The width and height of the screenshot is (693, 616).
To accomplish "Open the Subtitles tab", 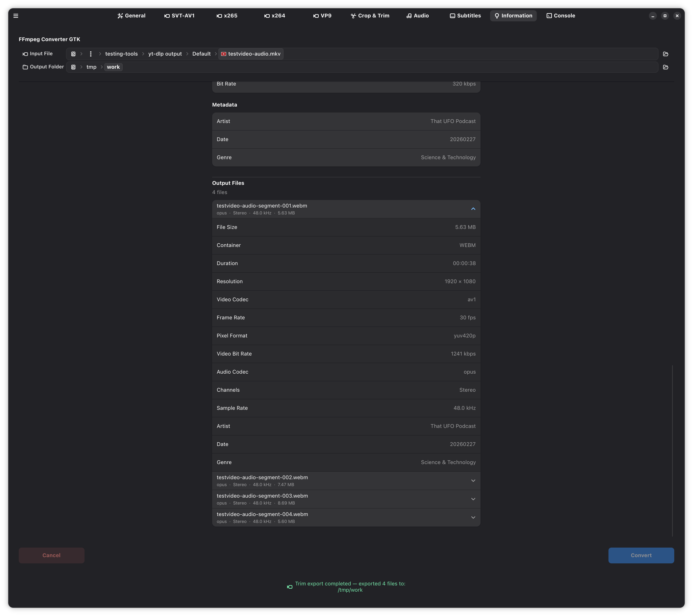I will pyautogui.click(x=465, y=15).
